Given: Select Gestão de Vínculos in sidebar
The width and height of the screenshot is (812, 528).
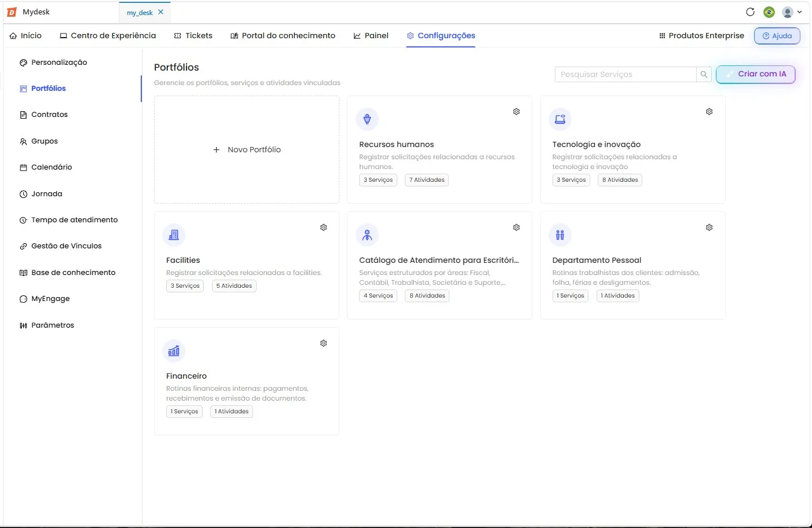Looking at the screenshot, I should click(x=60, y=246).
